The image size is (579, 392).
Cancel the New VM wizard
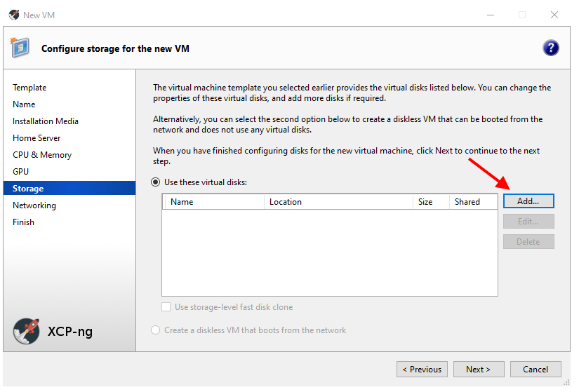pos(535,370)
